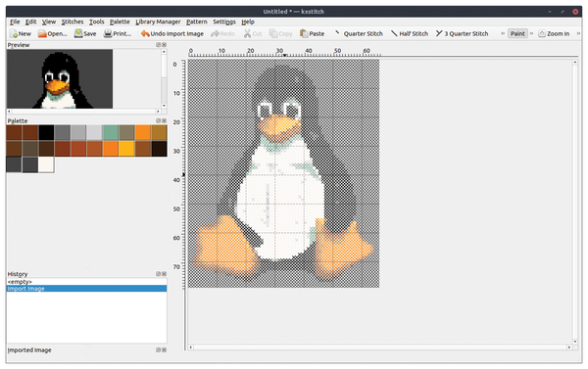Image resolution: width=588 pixels, height=369 pixels.
Task: Float the Preview panel
Action: [x=158, y=45]
